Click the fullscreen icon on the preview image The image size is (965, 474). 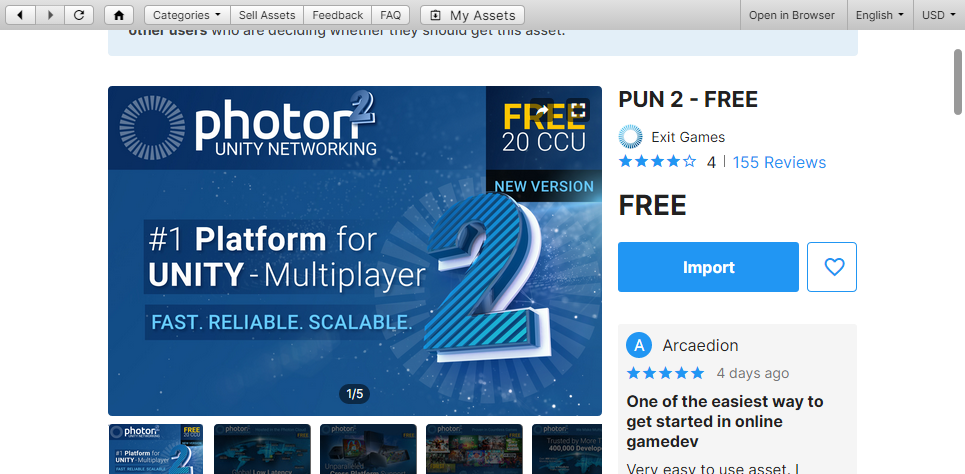(578, 110)
